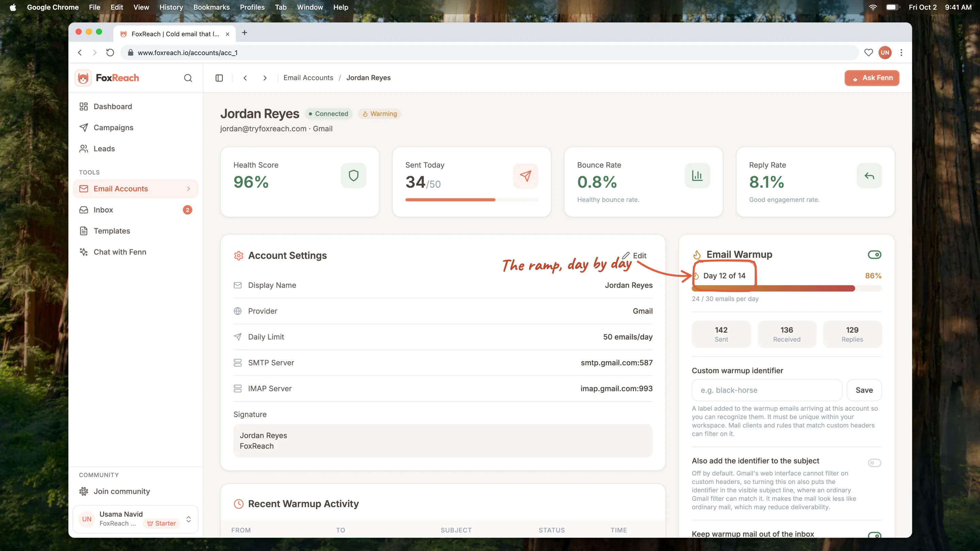
Task: Click the breadcrumb back arrow icon
Action: tap(245, 78)
